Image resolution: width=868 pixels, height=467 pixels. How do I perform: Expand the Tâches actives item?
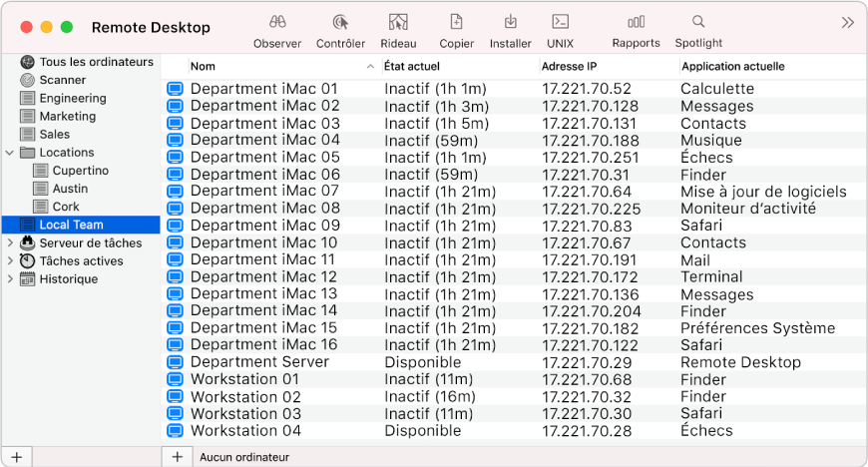click(11, 260)
